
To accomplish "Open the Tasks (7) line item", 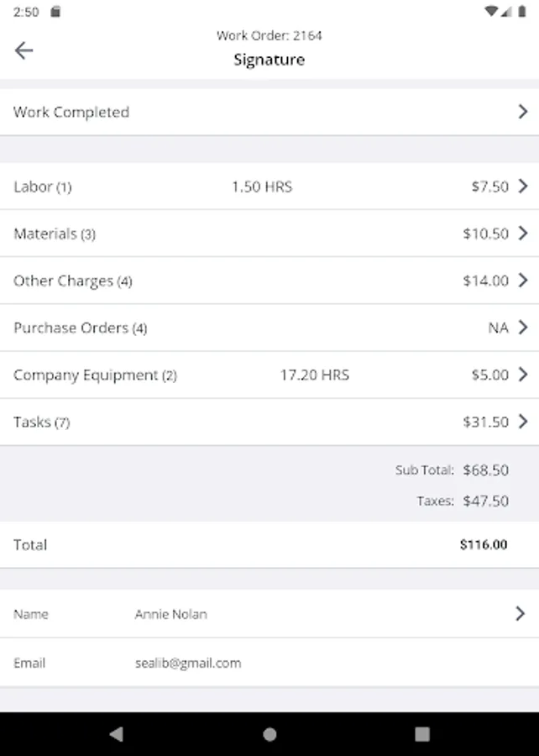I will tap(41, 423).
